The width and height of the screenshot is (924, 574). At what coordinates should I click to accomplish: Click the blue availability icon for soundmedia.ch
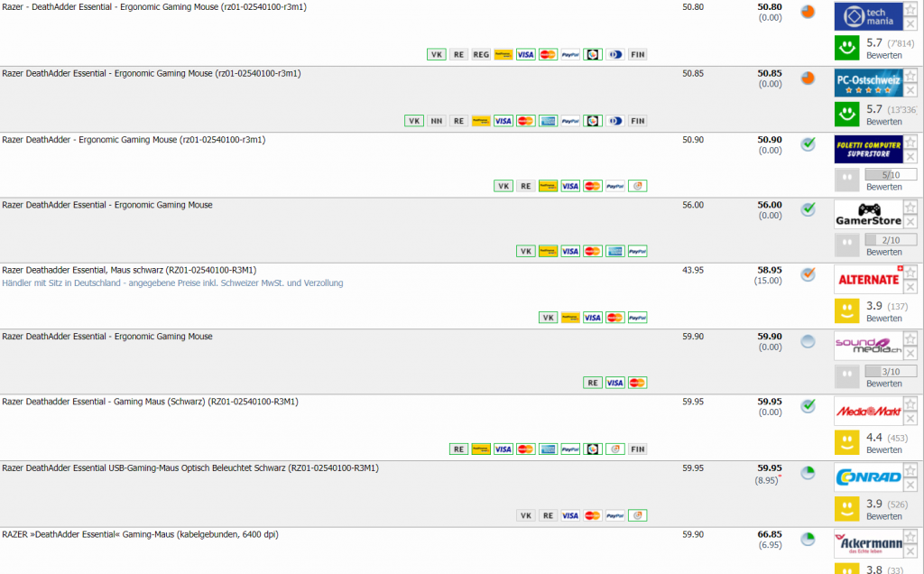coord(808,341)
